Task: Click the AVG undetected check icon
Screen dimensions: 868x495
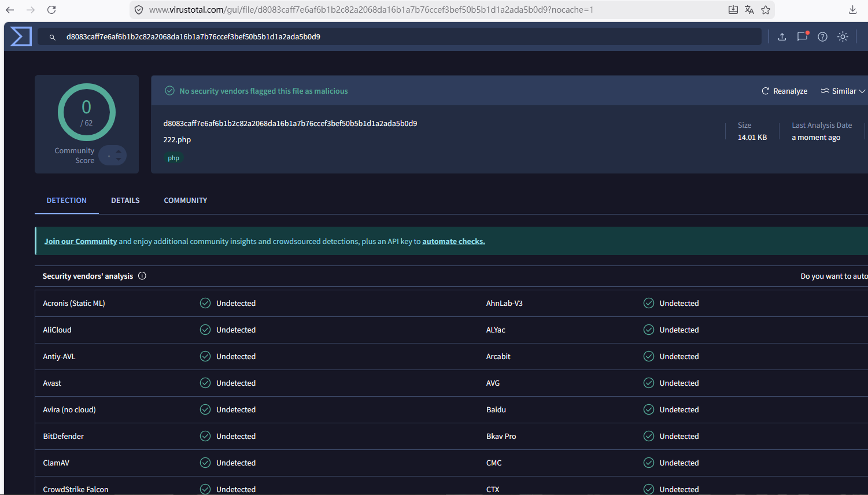Action: pos(649,383)
